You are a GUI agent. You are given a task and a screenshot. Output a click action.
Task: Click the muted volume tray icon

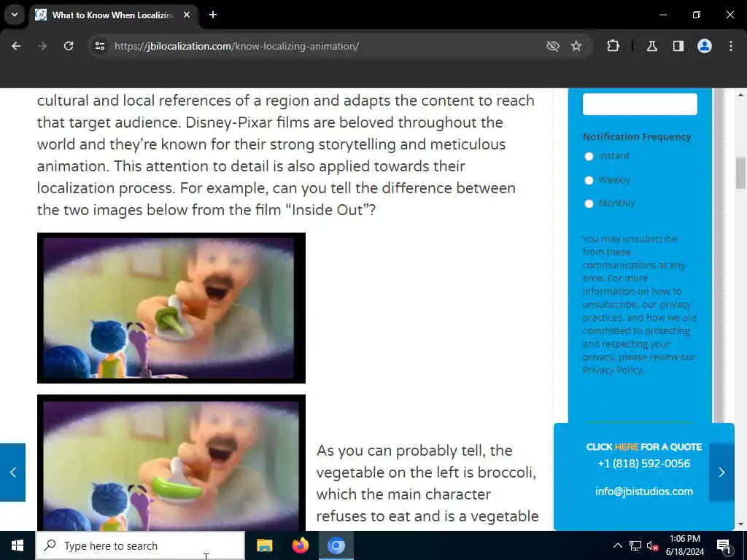tap(652, 545)
